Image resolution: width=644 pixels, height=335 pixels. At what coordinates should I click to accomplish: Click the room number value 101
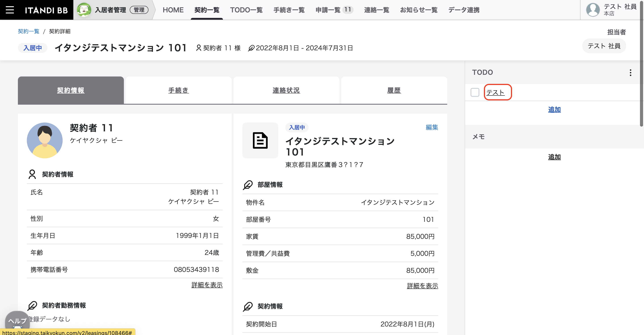click(x=428, y=220)
